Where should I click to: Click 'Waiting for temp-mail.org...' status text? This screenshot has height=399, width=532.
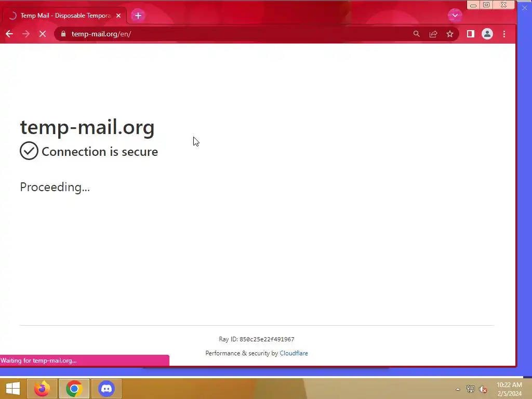[38, 361]
